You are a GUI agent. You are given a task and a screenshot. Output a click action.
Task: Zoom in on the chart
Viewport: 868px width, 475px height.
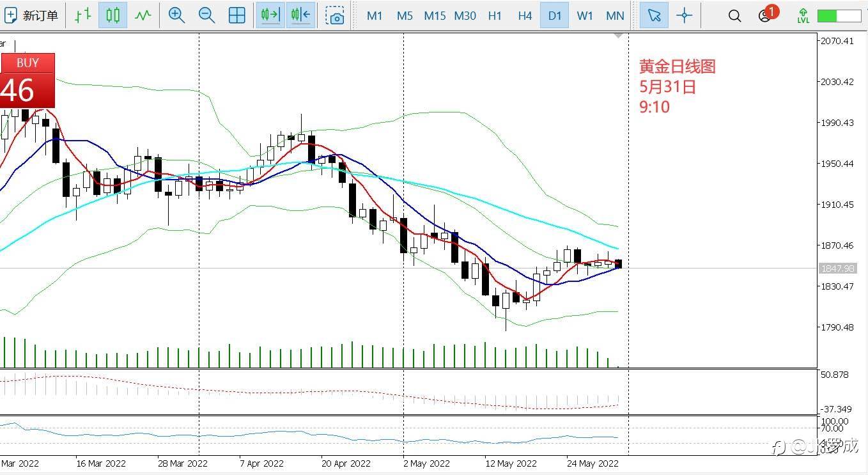click(x=176, y=15)
